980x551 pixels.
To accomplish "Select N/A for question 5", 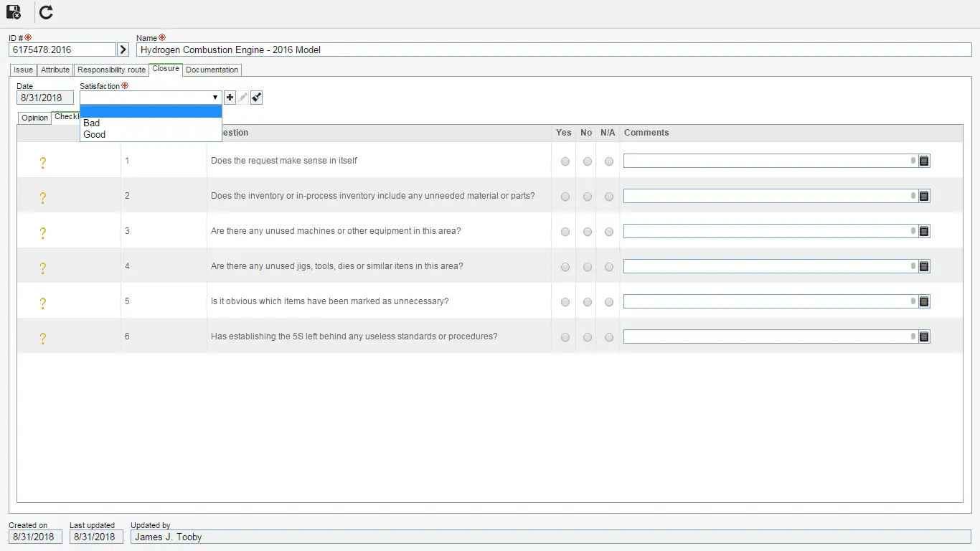I will coord(608,302).
